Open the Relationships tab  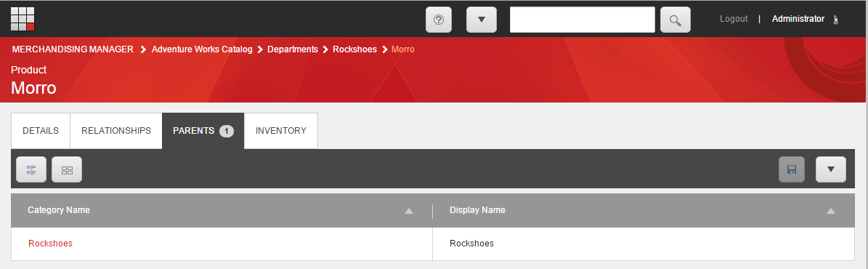click(x=116, y=131)
